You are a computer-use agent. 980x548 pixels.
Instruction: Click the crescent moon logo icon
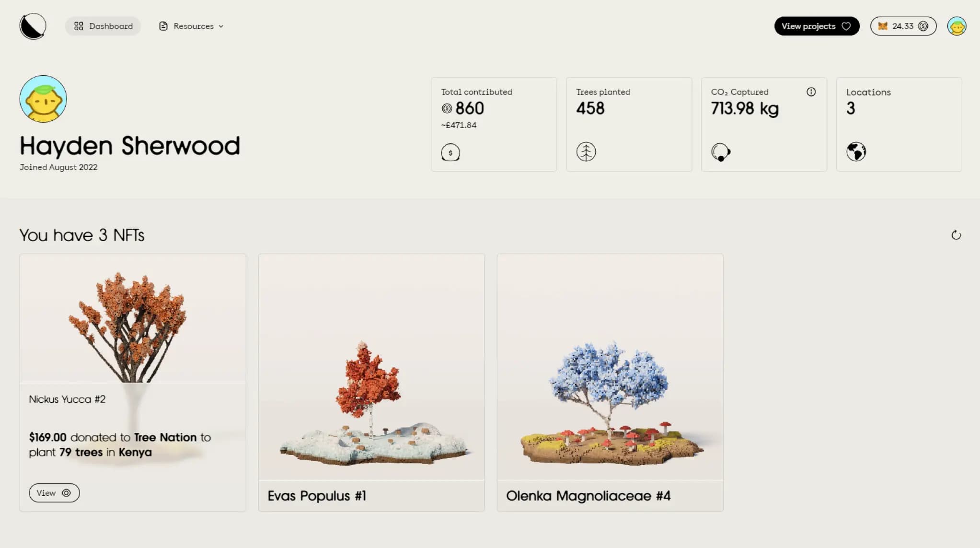click(33, 26)
